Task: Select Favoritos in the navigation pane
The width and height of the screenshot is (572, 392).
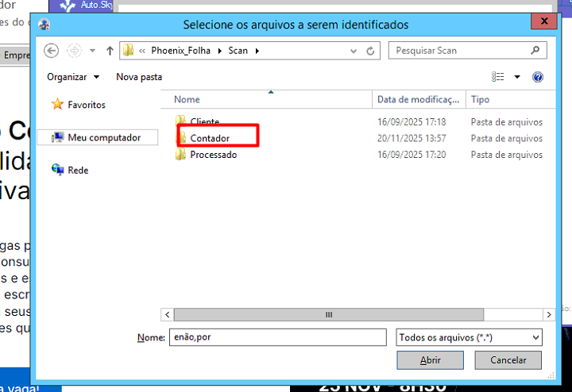Action: (79, 105)
